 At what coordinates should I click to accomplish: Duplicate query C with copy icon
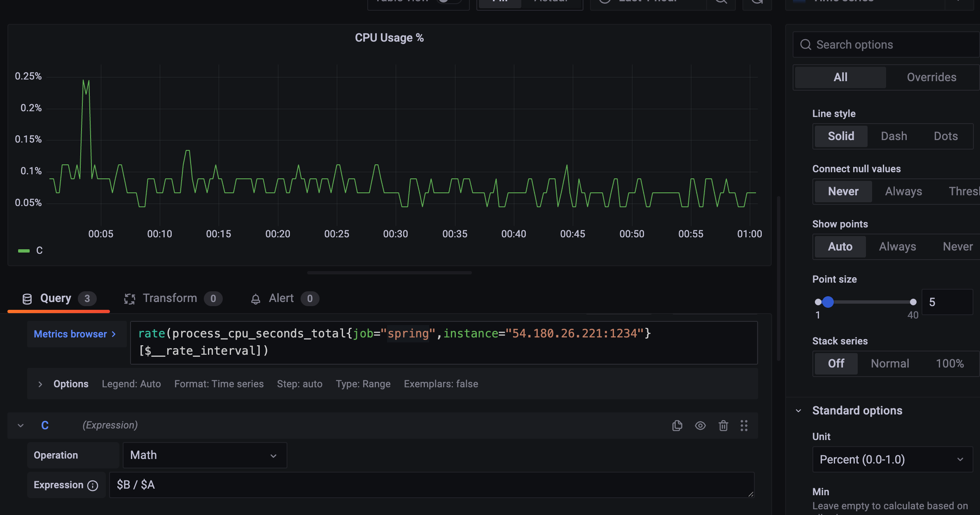677,426
